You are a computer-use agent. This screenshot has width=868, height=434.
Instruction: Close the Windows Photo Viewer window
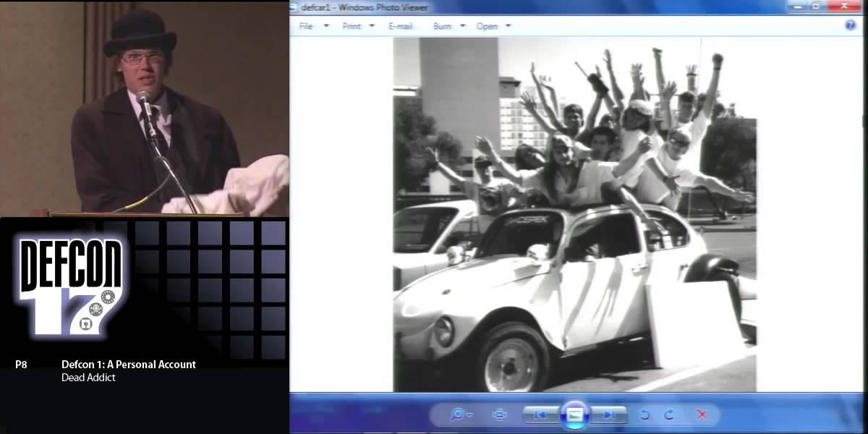tap(844, 6)
